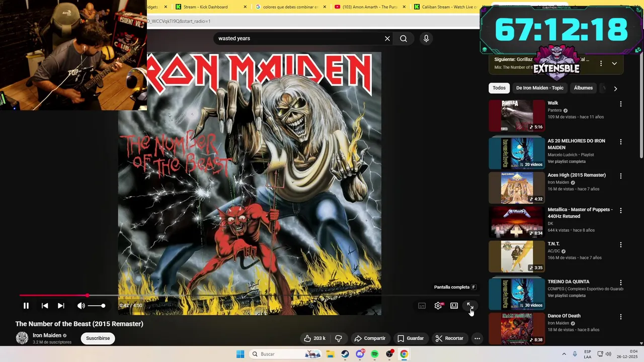Screen dimensions: 644x362
Task: Close the Amon Amarth YouTube tab
Action: click(404, 7)
